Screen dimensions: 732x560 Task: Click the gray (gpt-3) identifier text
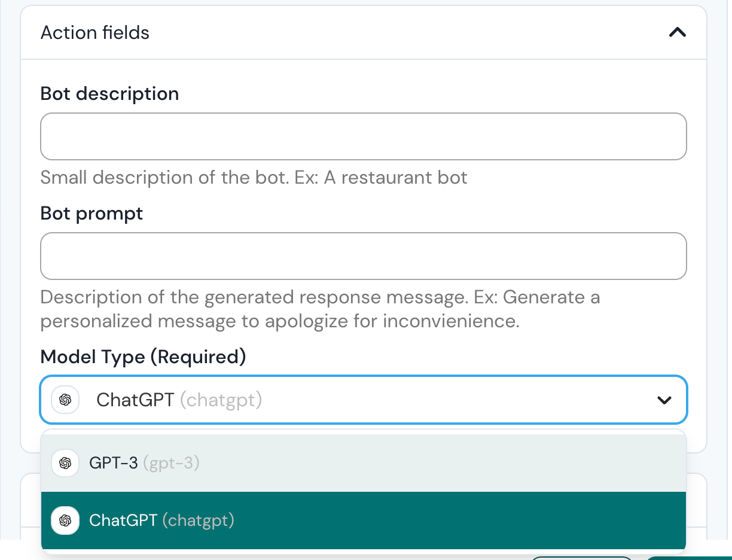coord(171,463)
